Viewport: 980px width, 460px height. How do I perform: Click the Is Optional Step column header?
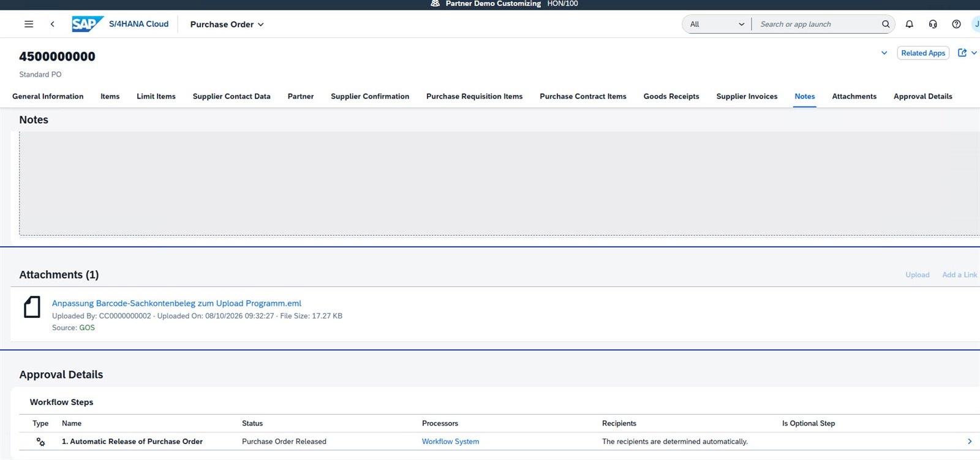[x=809, y=423]
